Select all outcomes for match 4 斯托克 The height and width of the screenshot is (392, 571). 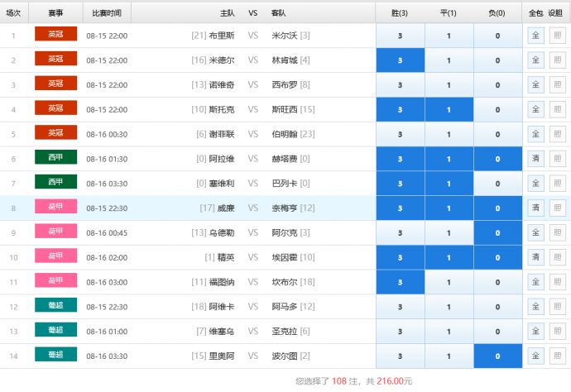pyautogui.click(x=535, y=109)
